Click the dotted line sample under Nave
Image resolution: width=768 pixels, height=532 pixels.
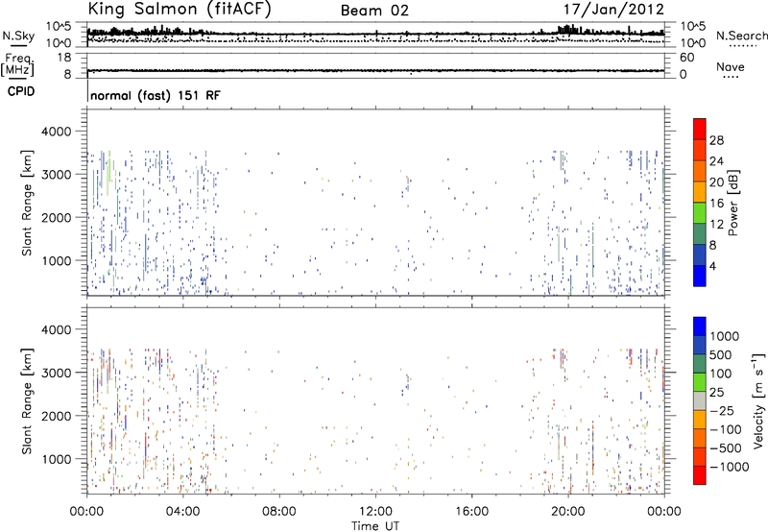tap(731, 77)
